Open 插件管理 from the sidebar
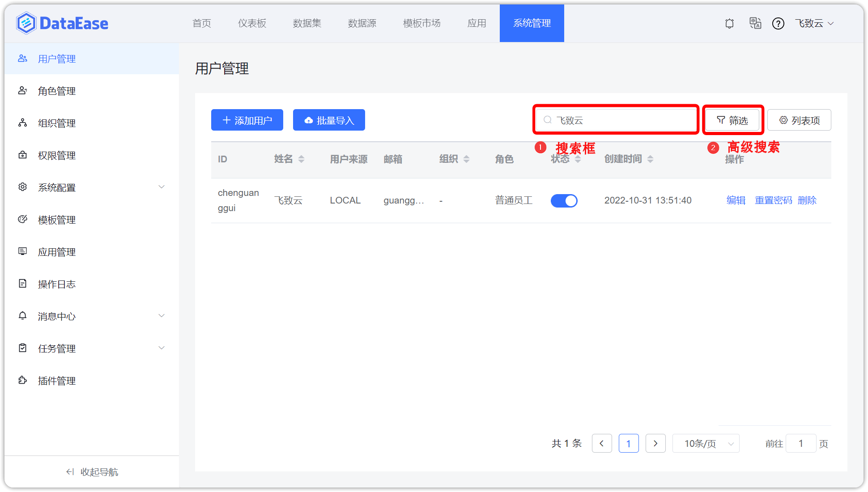This screenshot has width=868, height=492. click(x=57, y=381)
